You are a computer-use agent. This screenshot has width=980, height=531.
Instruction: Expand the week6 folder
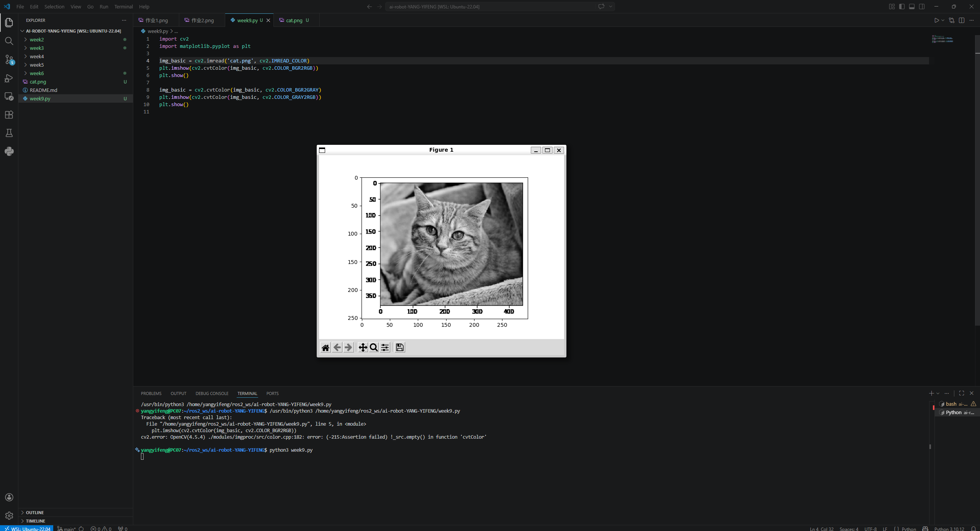pos(75,73)
